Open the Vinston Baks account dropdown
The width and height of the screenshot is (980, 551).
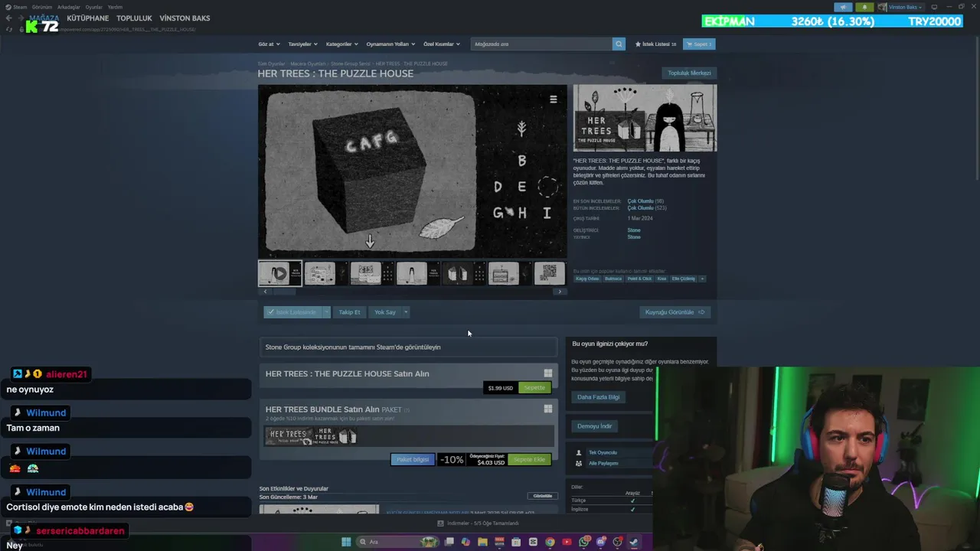pos(900,7)
